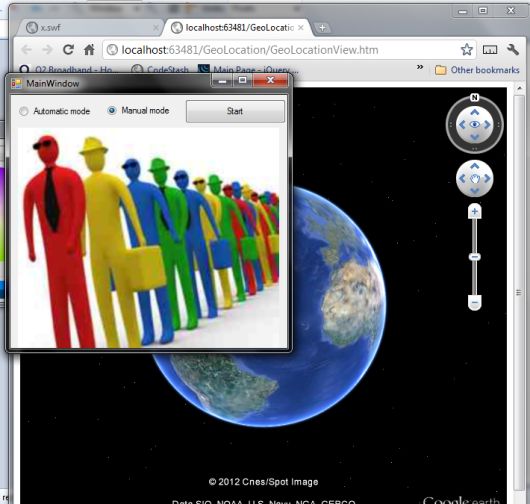This screenshot has width=530, height=504.
Task: Select the localhost:63481/GeoLocation tab
Action: click(238, 27)
